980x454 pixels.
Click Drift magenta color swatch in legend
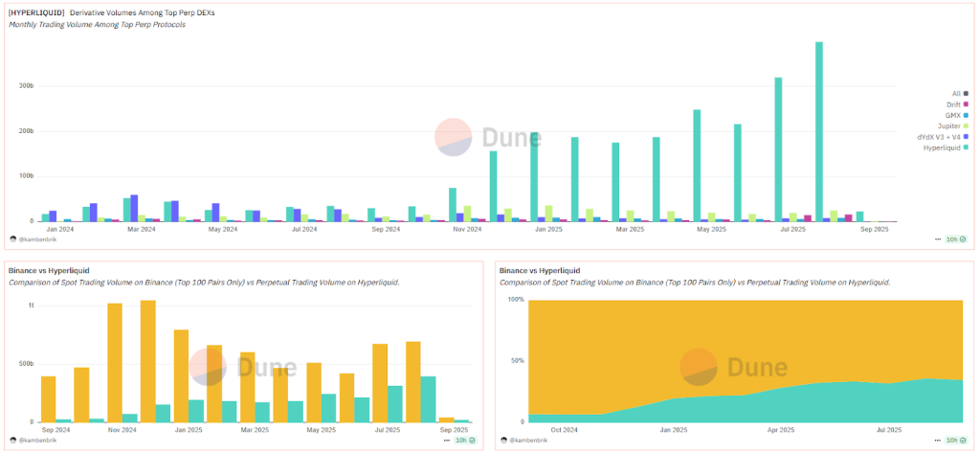[x=967, y=103]
